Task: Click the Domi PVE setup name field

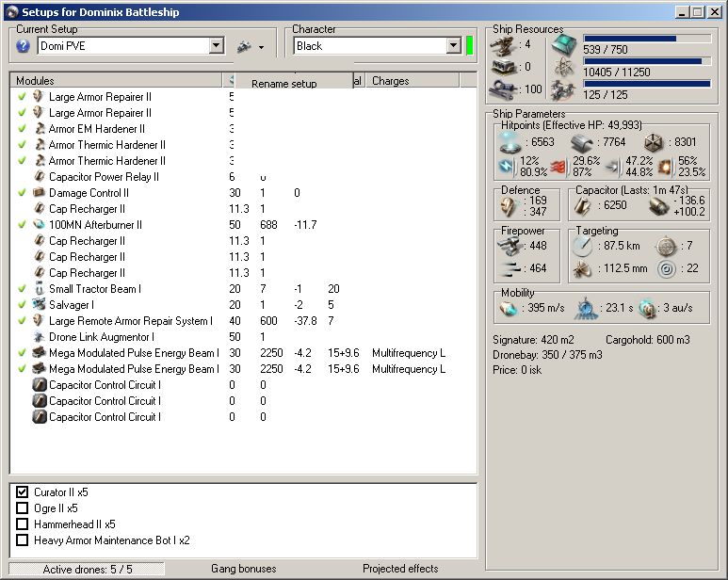Action: pos(123,45)
